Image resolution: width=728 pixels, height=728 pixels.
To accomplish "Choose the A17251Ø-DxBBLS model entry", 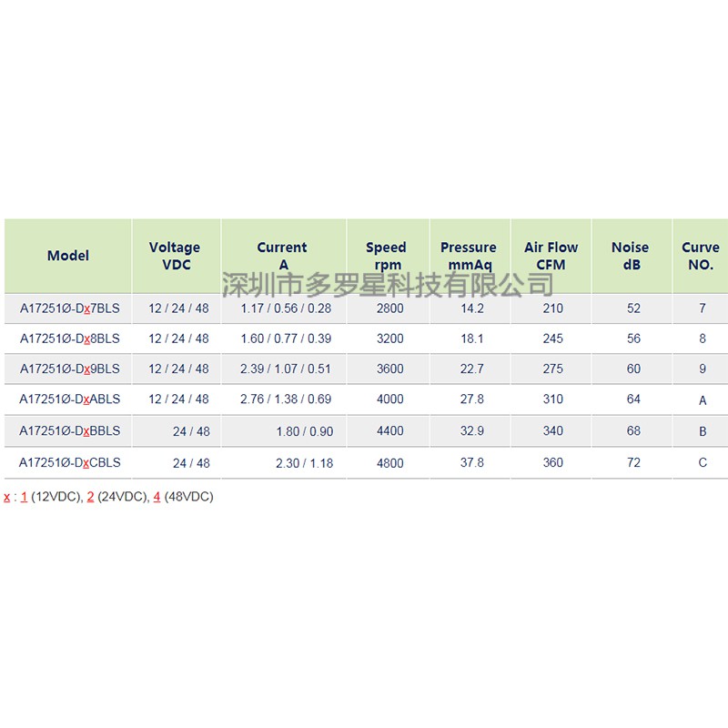I will click(70, 430).
